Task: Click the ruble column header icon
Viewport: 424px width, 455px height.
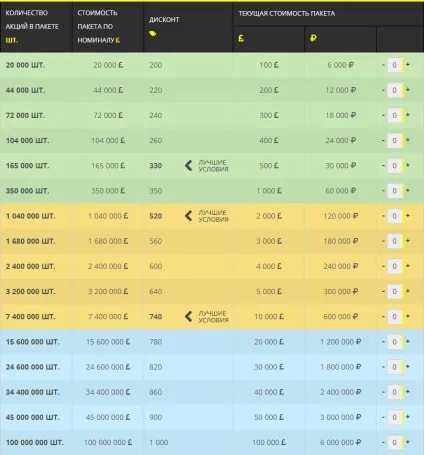Action: [x=313, y=38]
